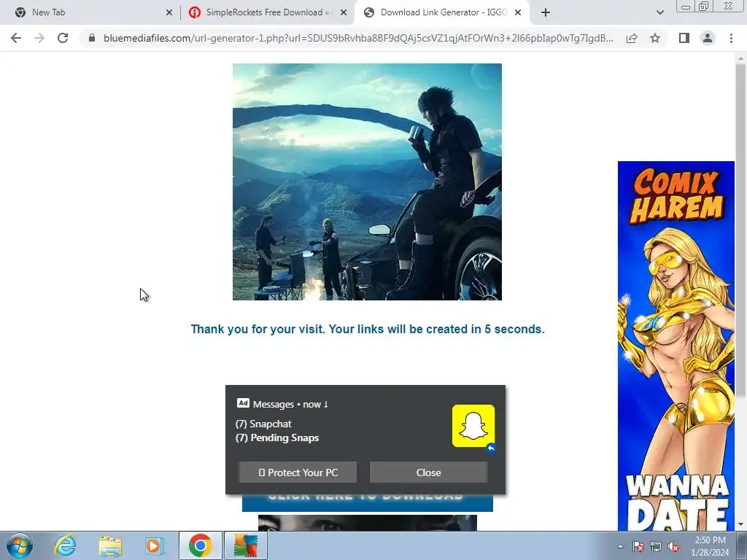747x560 pixels.
Task: Click the page scrollbar up arrow
Action: 741,58
